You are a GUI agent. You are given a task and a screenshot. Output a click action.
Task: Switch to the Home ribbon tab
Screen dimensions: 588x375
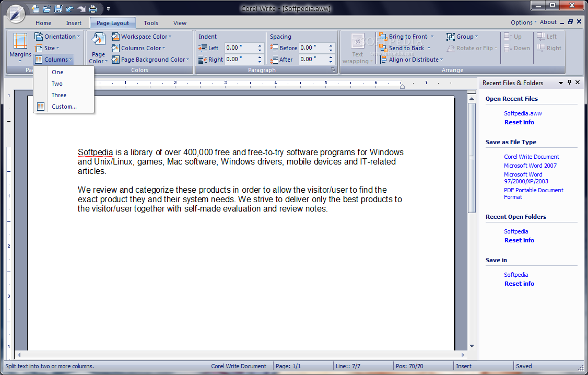(x=43, y=23)
